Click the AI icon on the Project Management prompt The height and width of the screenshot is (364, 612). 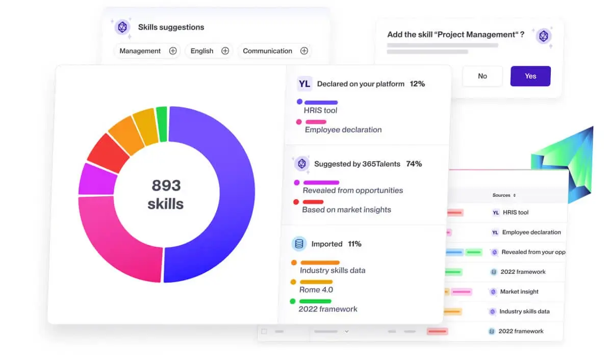(544, 36)
